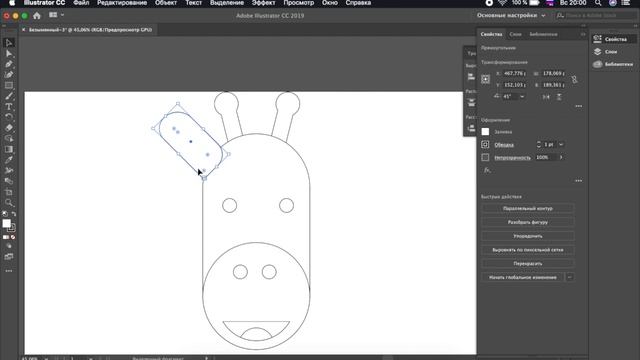Open the stroke weight dropdown

[561, 144]
